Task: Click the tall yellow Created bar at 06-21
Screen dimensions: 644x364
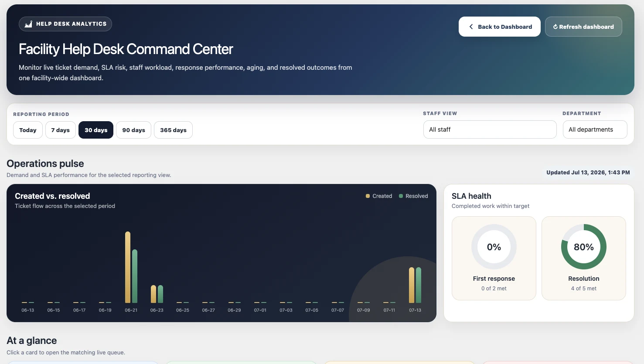Action: click(128, 267)
